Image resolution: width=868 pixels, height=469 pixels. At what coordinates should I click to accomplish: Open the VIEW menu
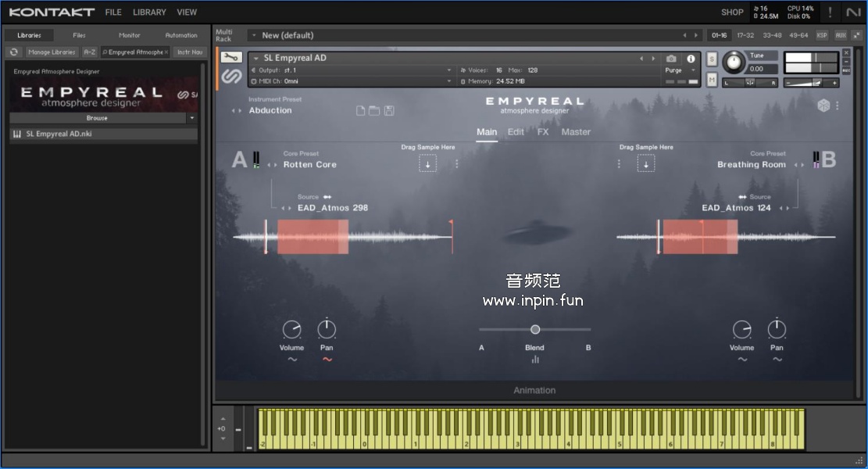(x=187, y=13)
